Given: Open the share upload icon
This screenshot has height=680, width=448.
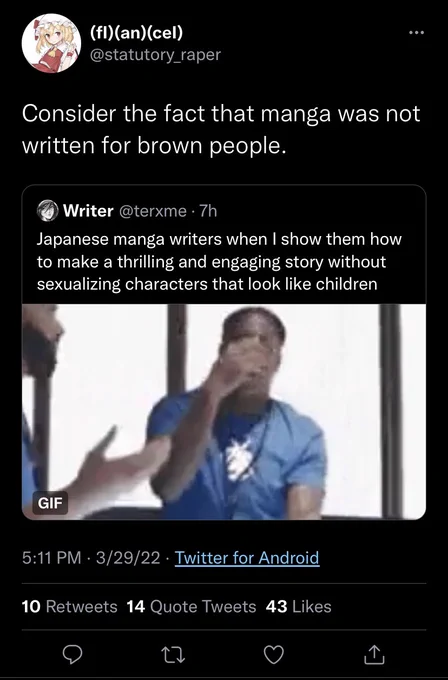Looking at the screenshot, I should (374, 654).
